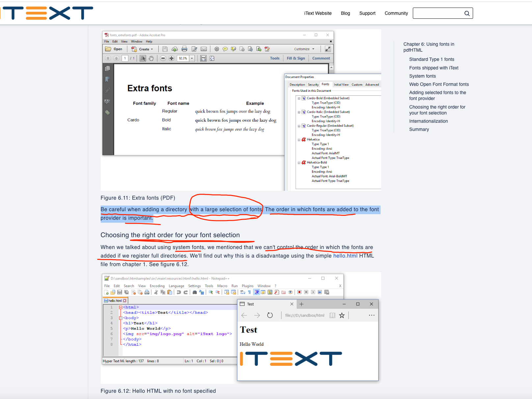Collapse the html tag fold marker
The image size is (532, 399).
click(120, 307)
